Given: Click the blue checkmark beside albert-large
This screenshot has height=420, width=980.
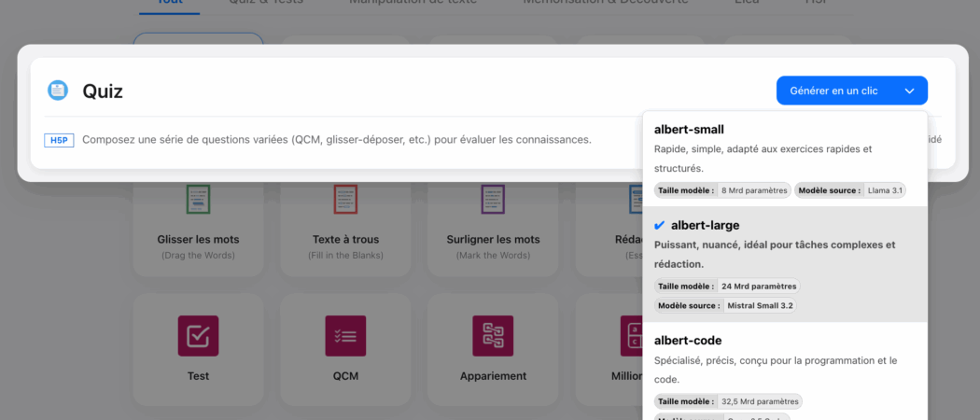Looking at the screenshot, I should tap(660, 226).
